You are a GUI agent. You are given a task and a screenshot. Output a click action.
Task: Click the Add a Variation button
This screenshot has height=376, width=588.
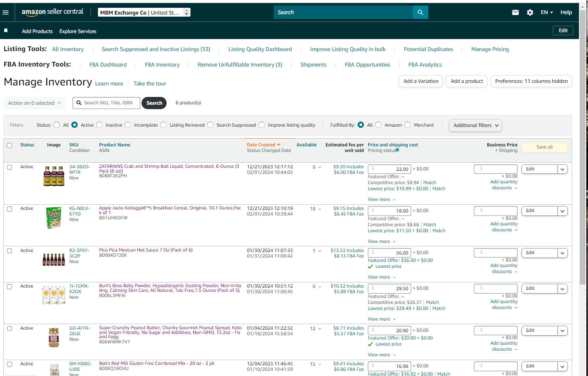(x=421, y=81)
